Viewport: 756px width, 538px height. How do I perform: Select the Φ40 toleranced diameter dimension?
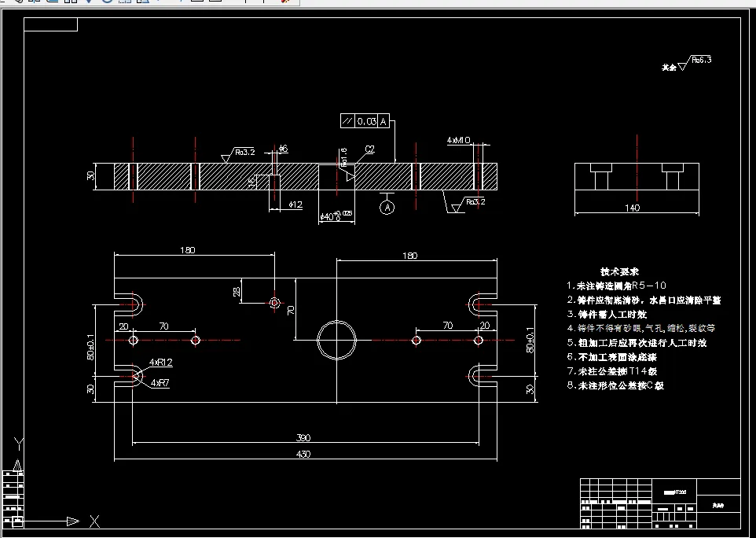(336, 216)
